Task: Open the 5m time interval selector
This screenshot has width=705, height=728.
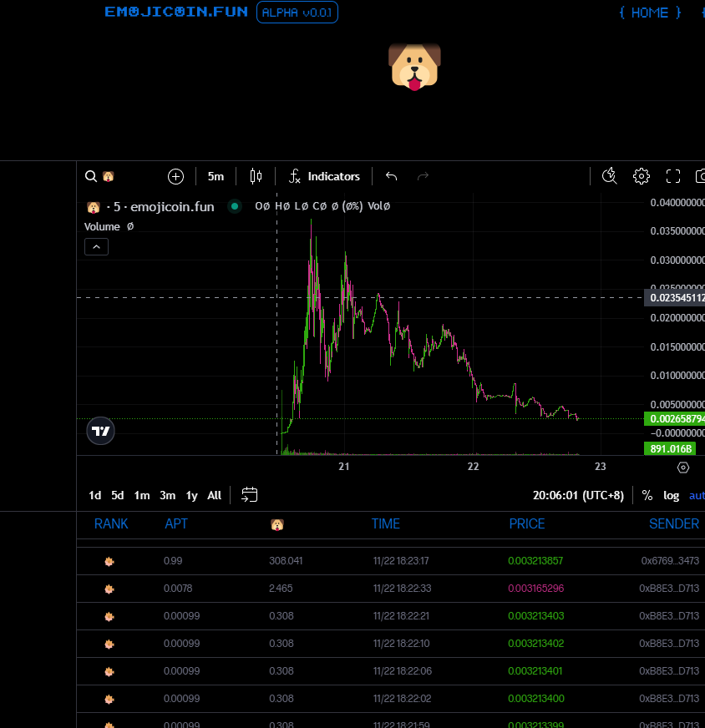Action: [x=216, y=176]
